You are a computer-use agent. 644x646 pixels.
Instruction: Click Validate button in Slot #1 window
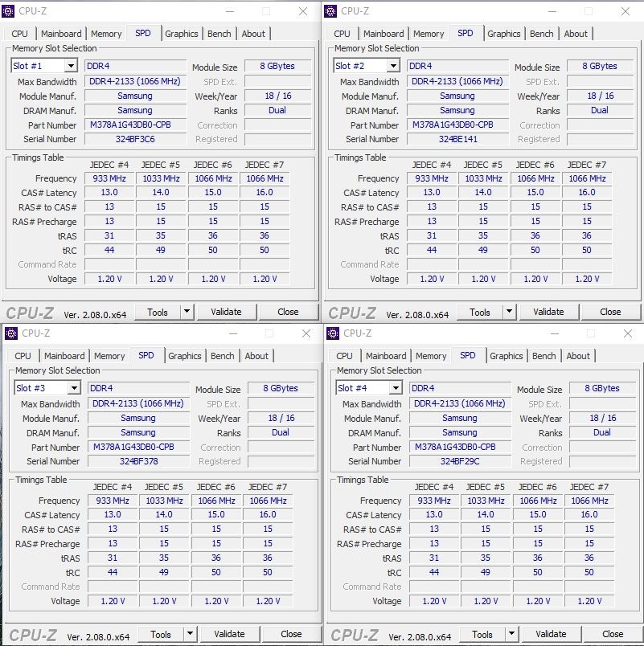coord(227,312)
